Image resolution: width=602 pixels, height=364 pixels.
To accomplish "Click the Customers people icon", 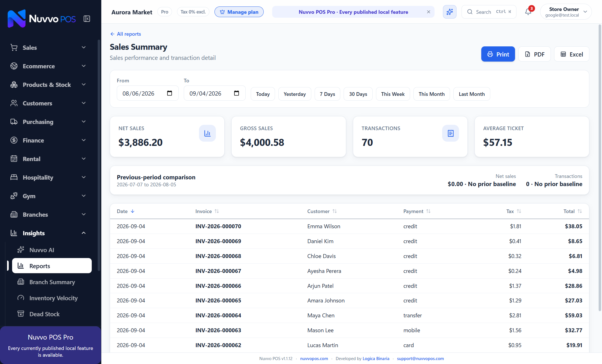I will [x=14, y=103].
